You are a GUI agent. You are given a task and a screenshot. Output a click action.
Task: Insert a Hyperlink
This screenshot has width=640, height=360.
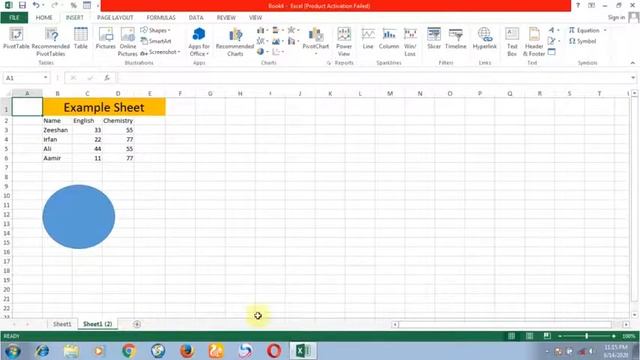pyautogui.click(x=484, y=38)
